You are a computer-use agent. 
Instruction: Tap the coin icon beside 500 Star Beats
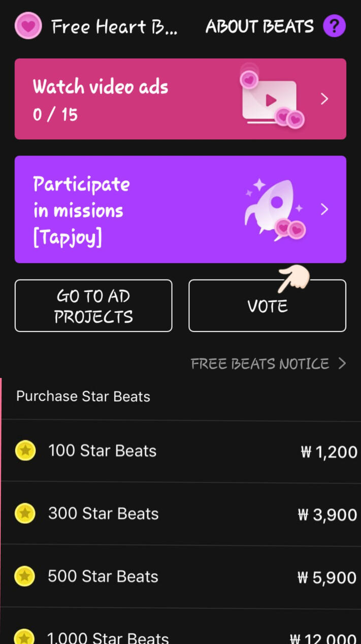(x=25, y=576)
